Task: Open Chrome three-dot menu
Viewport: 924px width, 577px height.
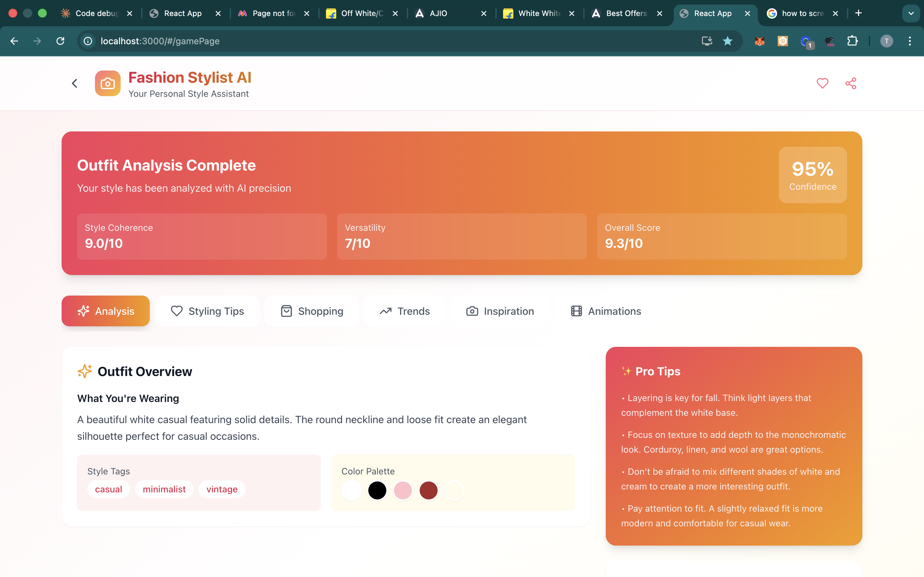Action: 910,41
